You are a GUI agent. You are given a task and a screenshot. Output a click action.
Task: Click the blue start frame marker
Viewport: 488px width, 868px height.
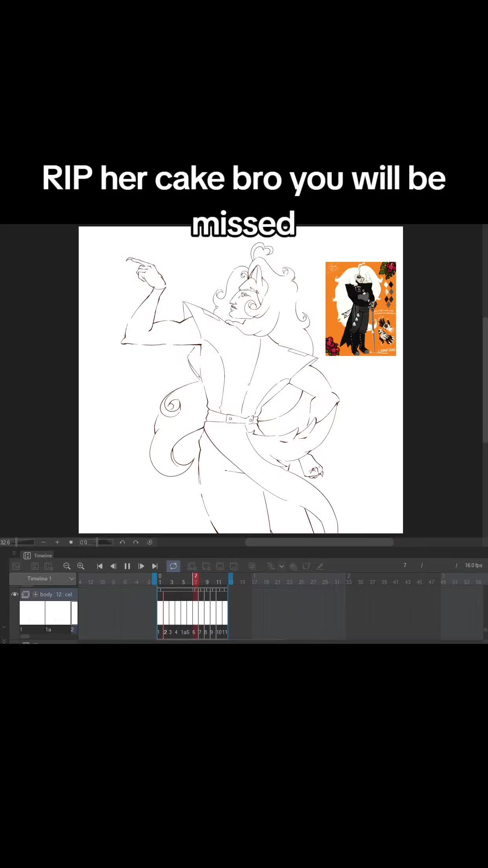(x=154, y=579)
